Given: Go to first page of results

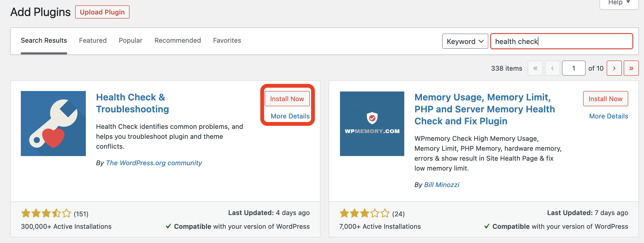Looking at the screenshot, I should click(x=535, y=68).
